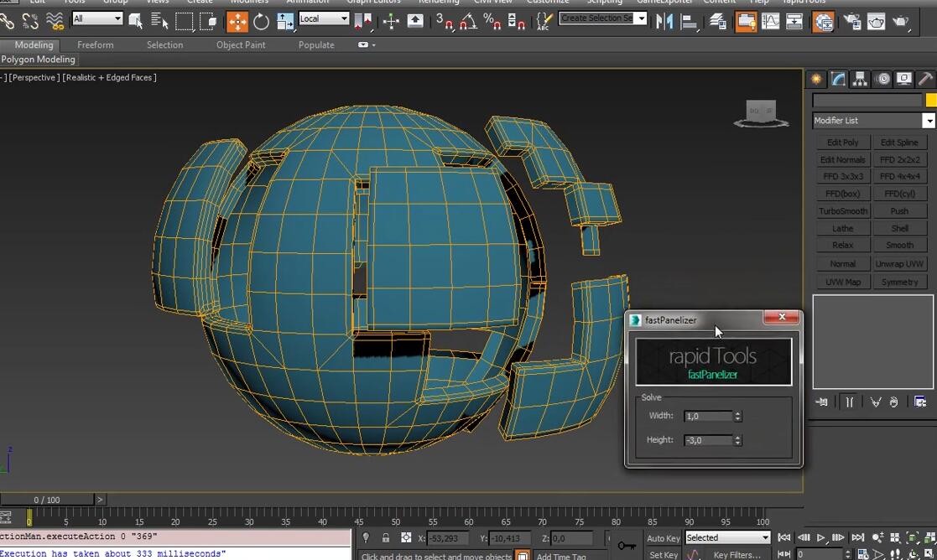Toggle the Auto Key button

tap(664, 538)
